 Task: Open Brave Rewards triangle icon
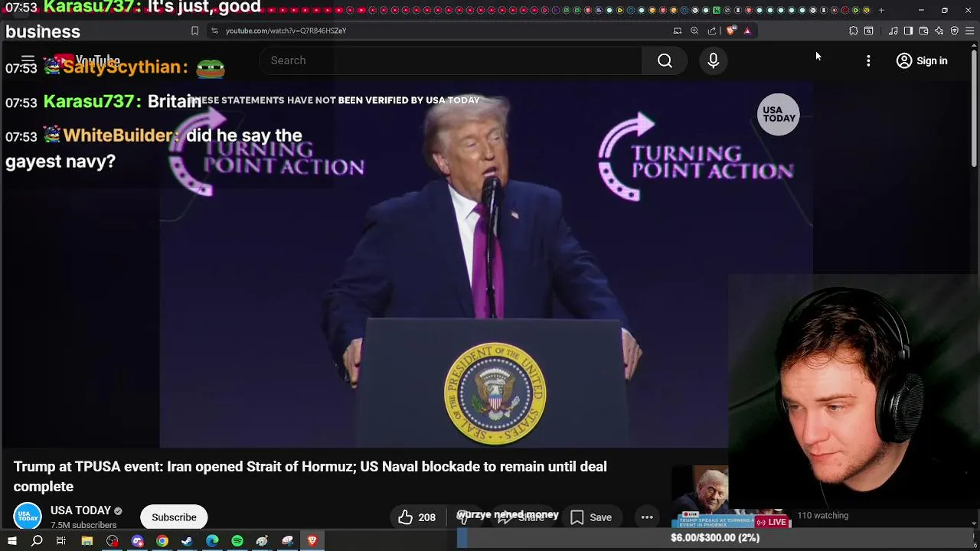(x=747, y=31)
